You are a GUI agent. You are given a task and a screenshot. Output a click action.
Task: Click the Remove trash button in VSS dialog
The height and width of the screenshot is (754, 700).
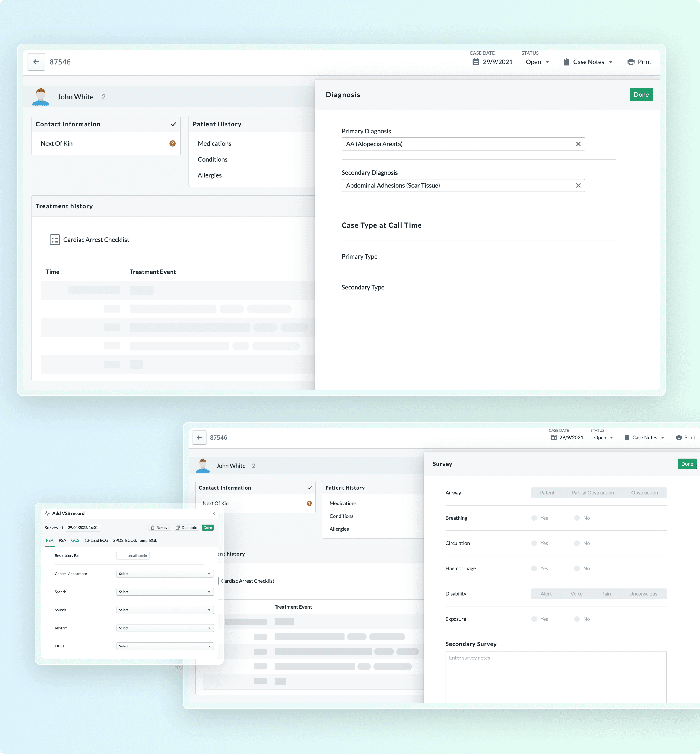pos(159,528)
